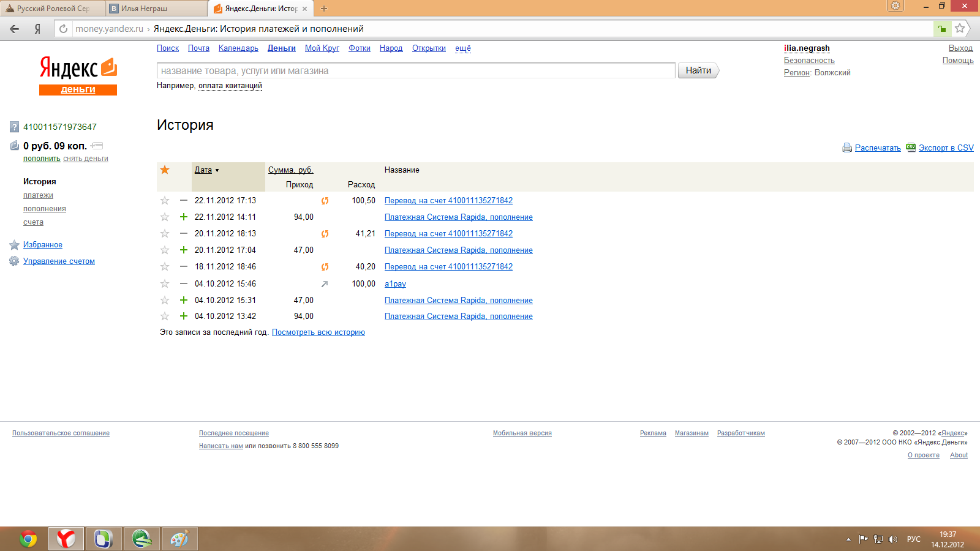Open Почта in the top navigation
The width and height of the screenshot is (980, 551).
click(198, 48)
